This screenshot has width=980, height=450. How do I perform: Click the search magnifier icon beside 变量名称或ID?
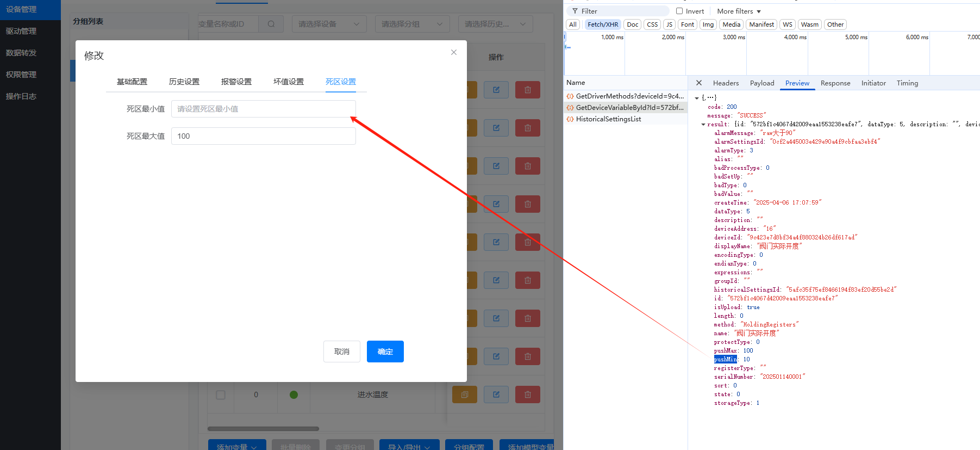pos(271,24)
